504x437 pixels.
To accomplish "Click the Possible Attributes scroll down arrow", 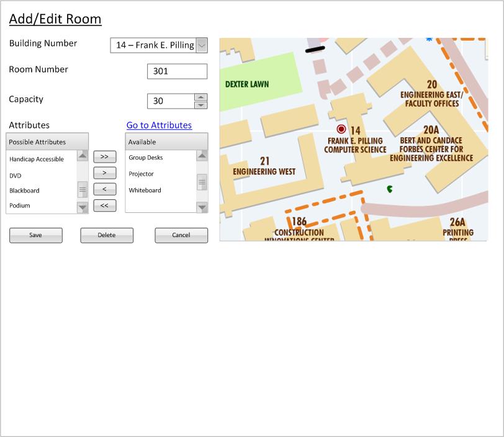I will [x=83, y=208].
